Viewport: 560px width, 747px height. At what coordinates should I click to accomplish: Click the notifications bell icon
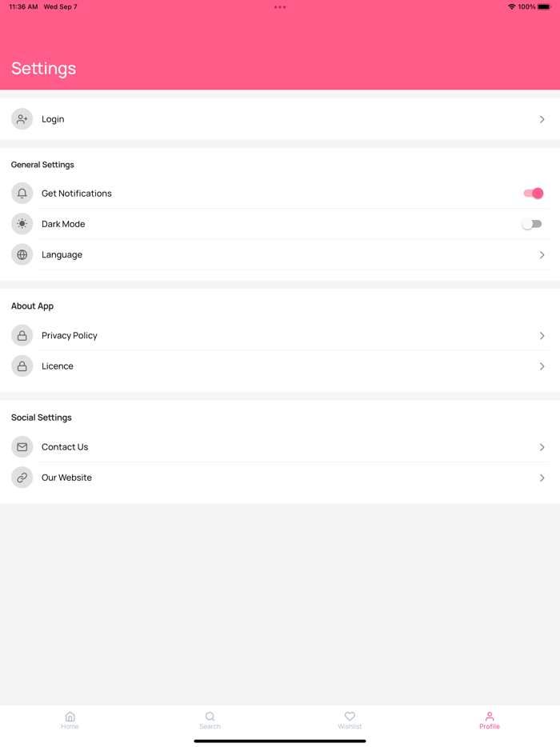[22, 194]
